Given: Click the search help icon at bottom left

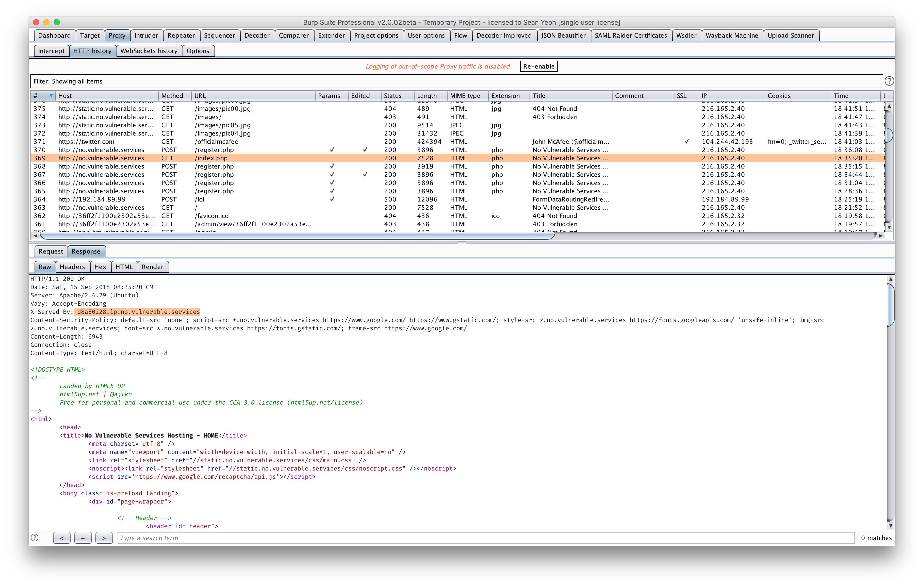Looking at the screenshot, I should (35, 538).
